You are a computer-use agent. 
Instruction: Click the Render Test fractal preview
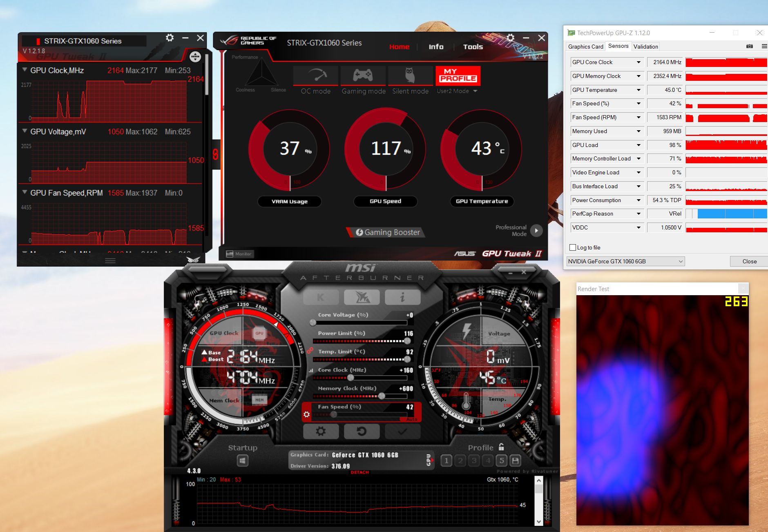pos(662,410)
